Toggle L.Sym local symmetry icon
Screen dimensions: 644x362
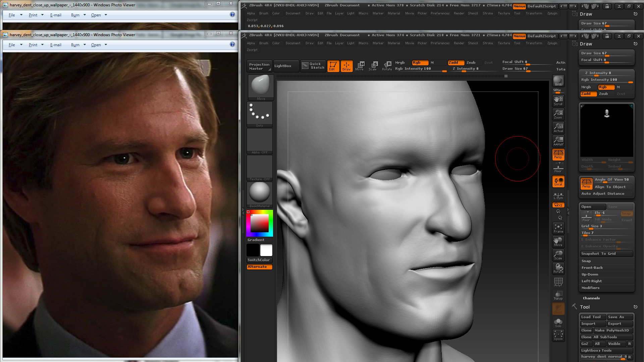click(x=558, y=195)
